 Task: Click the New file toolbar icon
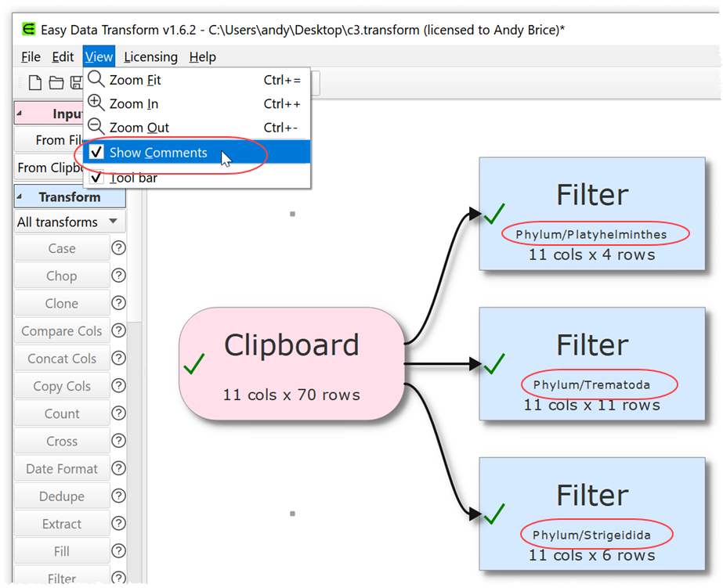(x=35, y=82)
